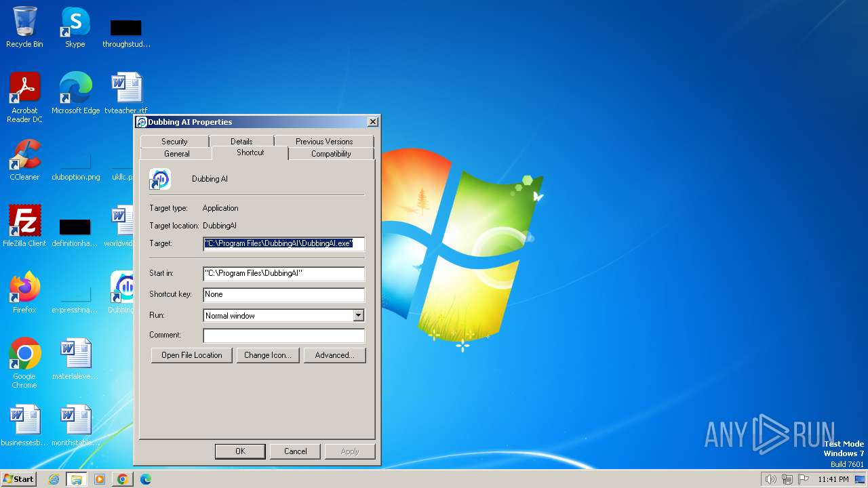Click in the Comment field
868x488 pixels.
click(284, 335)
